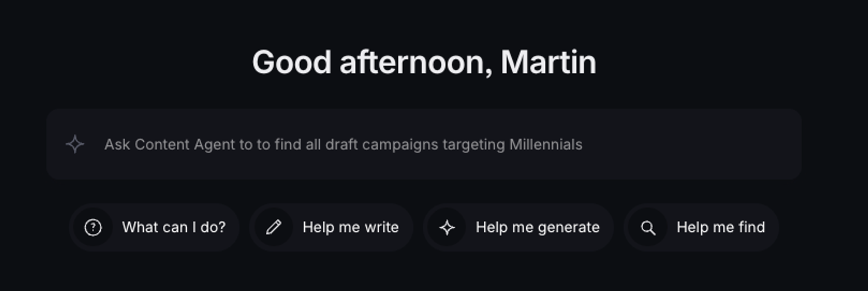
Task: Click the sparkle icon inside the Content Agent input field
Action: [74, 144]
